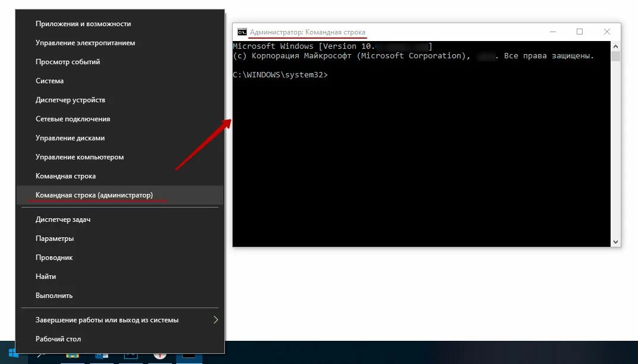Image resolution: width=638 pixels, height=364 pixels.
Task: Maximize the Command Prompt window
Action: point(580,32)
